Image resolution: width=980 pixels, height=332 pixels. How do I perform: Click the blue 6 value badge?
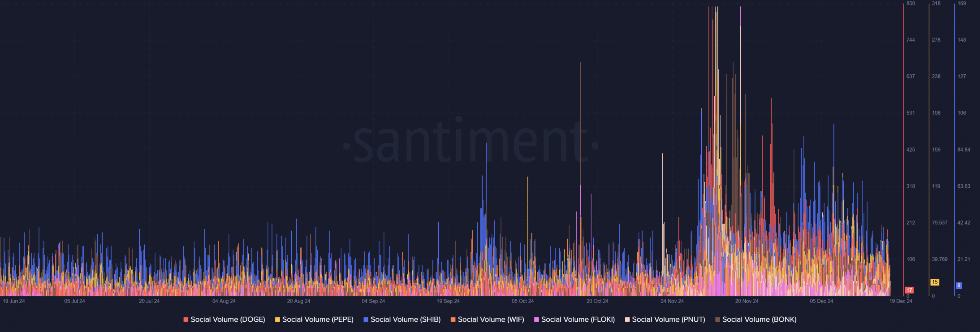point(959,285)
